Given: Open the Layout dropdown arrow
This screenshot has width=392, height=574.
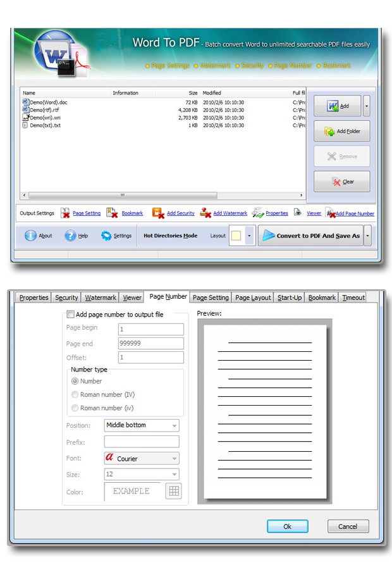Looking at the screenshot, I should click(x=249, y=236).
